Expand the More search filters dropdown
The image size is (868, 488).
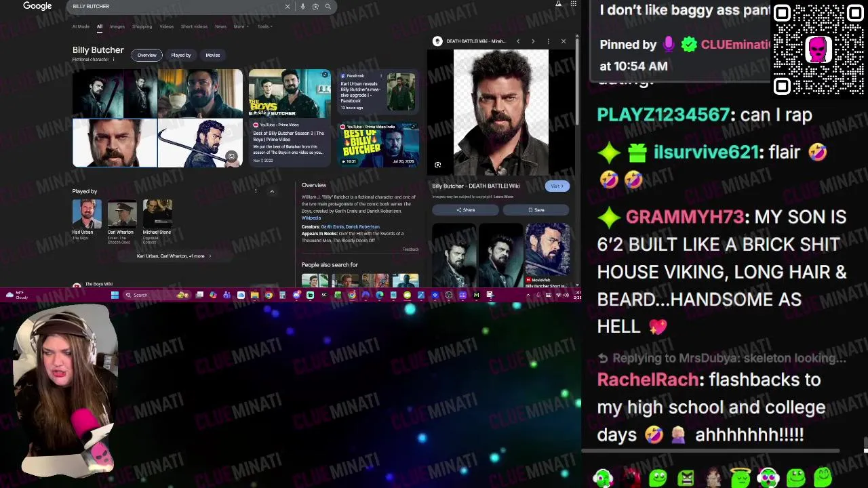click(241, 26)
